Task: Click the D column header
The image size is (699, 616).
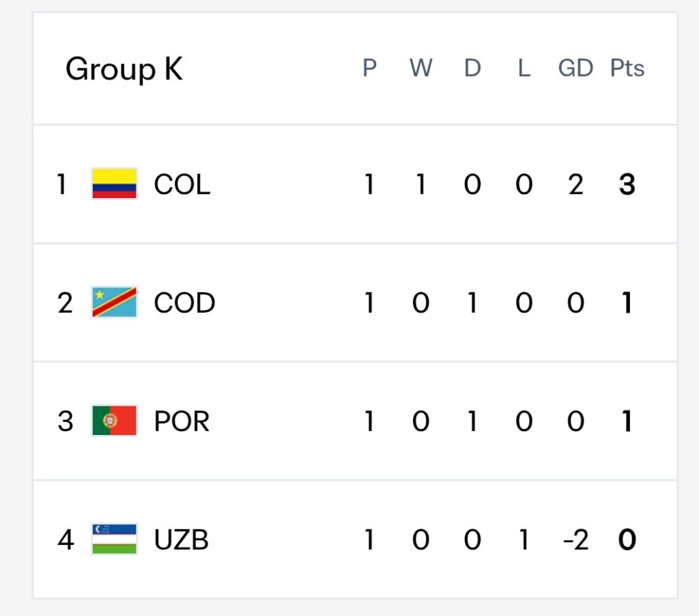Action: click(472, 68)
